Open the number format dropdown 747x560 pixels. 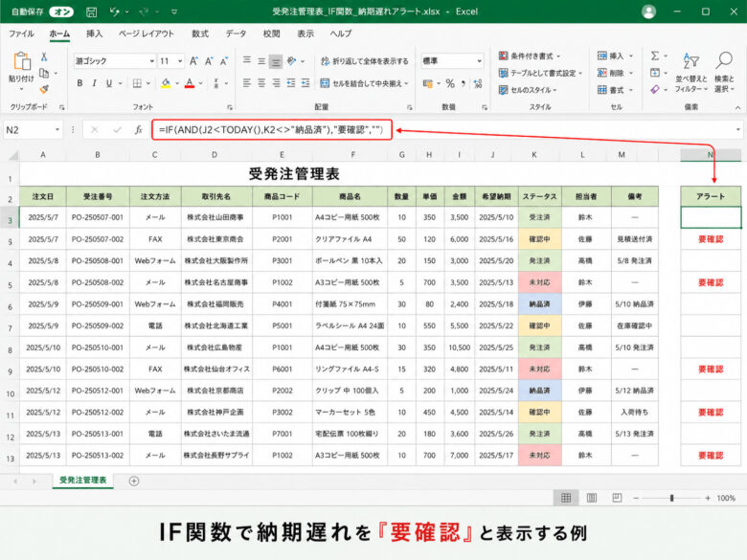coord(479,61)
